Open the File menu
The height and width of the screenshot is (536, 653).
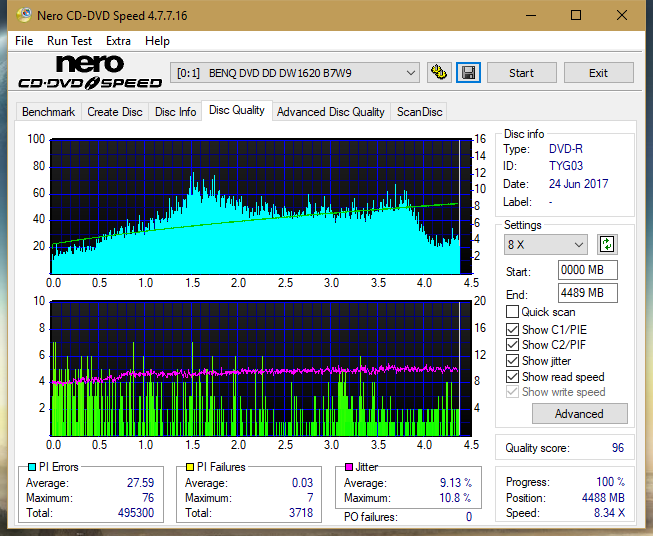coord(24,41)
